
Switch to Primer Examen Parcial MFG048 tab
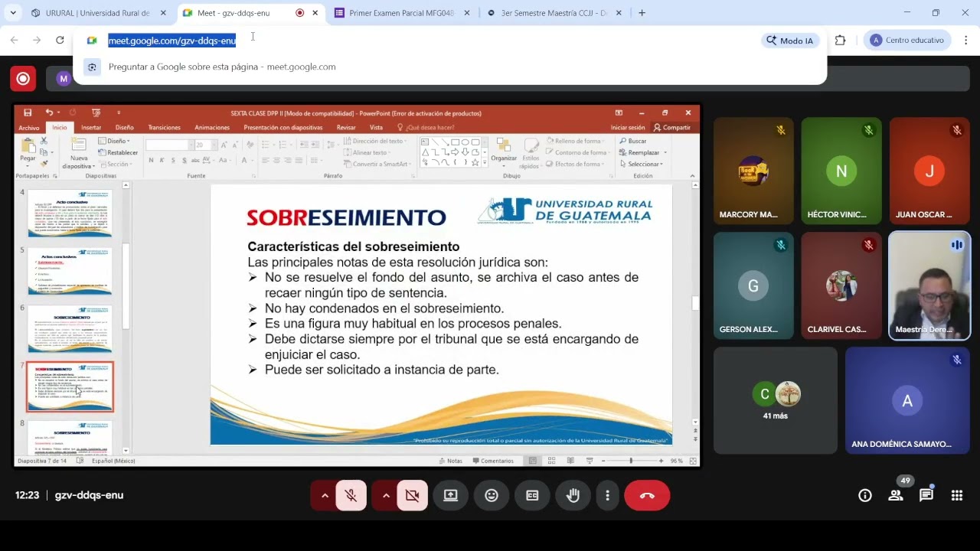pos(402,13)
